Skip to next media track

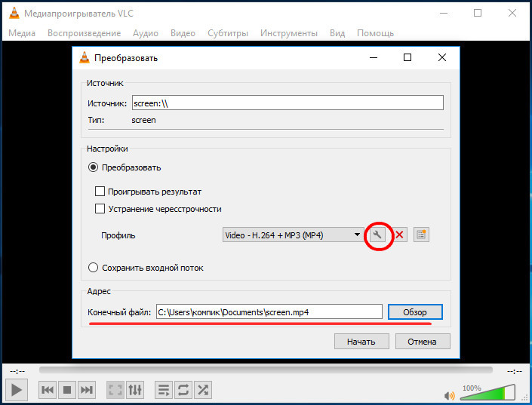pyautogui.click(x=87, y=390)
